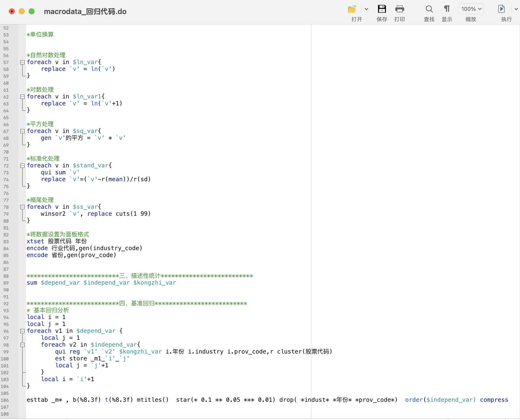This screenshot has width=520, height=420.
Task: Click the comment *缩尾处理
Action: (40, 200)
